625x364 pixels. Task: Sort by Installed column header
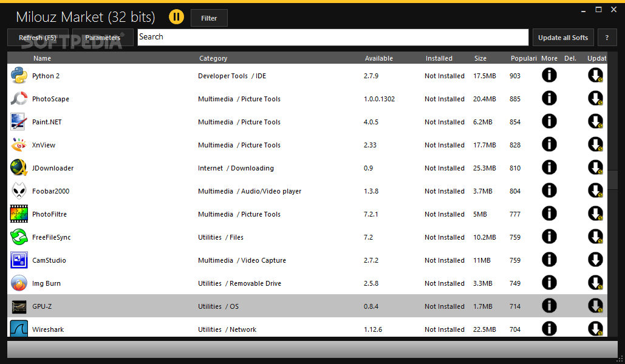click(x=439, y=58)
